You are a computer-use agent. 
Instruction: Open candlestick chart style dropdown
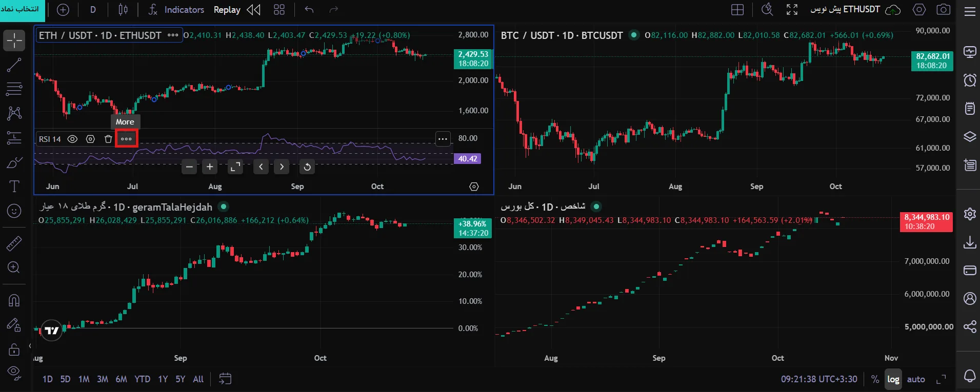pos(123,10)
